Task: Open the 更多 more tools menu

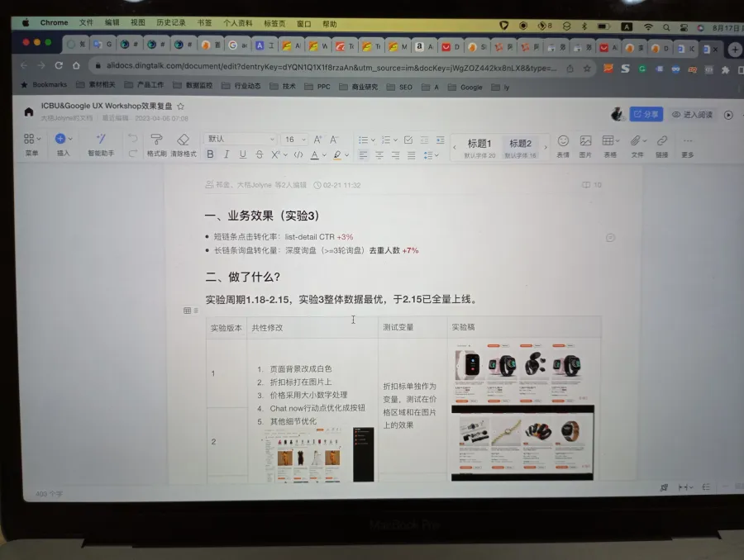Action: point(688,147)
